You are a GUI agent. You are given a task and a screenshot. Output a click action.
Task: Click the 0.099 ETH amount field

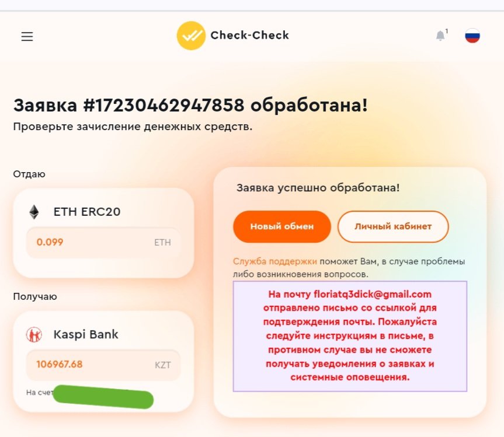[x=103, y=242]
